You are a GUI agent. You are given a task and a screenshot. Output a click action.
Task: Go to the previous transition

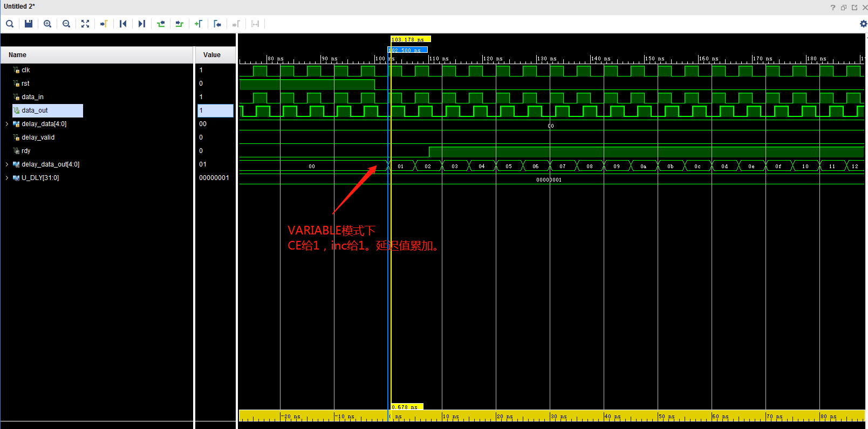[161, 24]
